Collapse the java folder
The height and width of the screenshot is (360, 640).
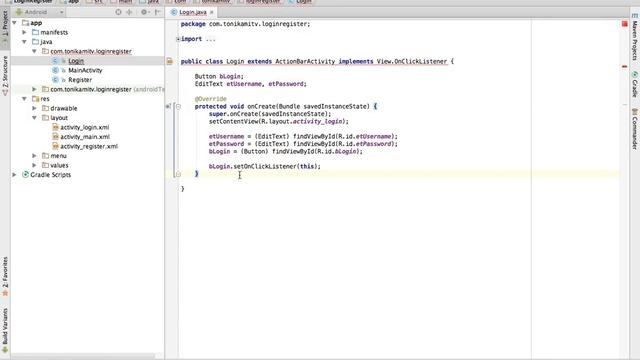click(x=24, y=42)
